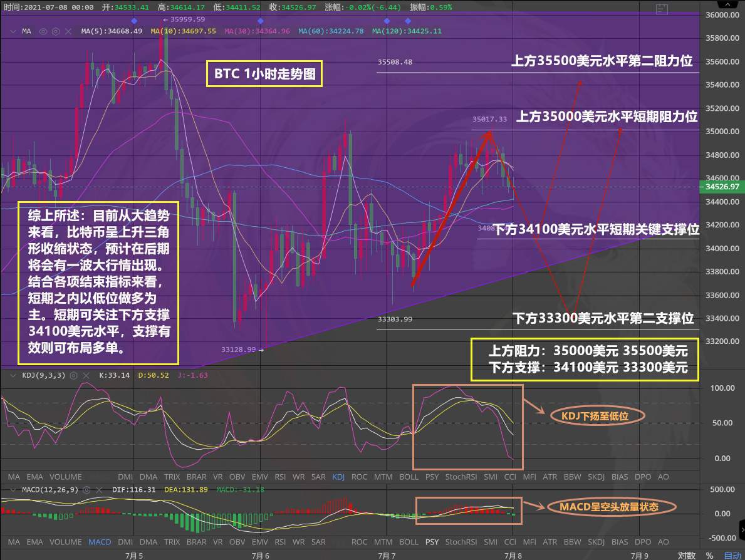Choose RSI in the upper indicator row
The image size is (745, 560).
[x=280, y=477]
